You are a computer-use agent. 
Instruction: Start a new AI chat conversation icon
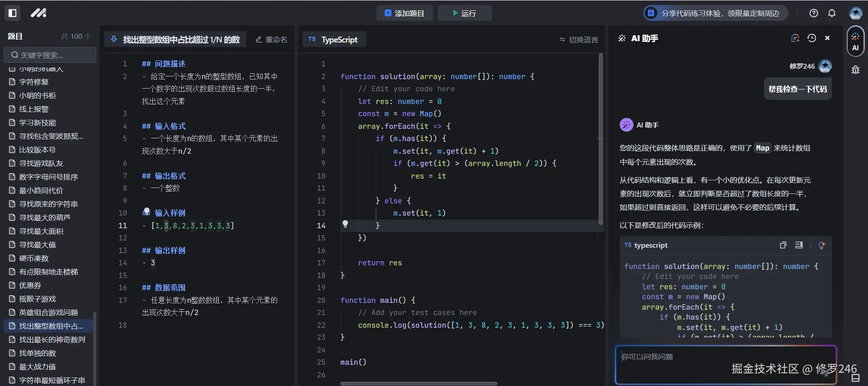click(795, 38)
